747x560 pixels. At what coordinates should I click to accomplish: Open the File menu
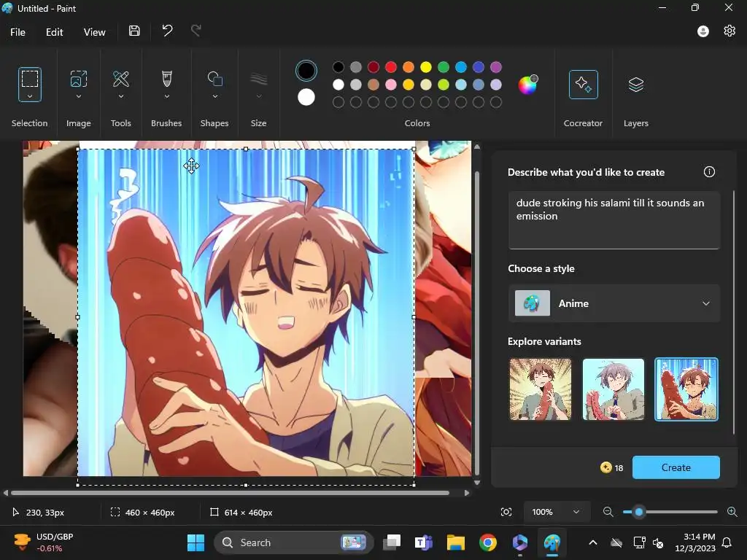pos(18,32)
